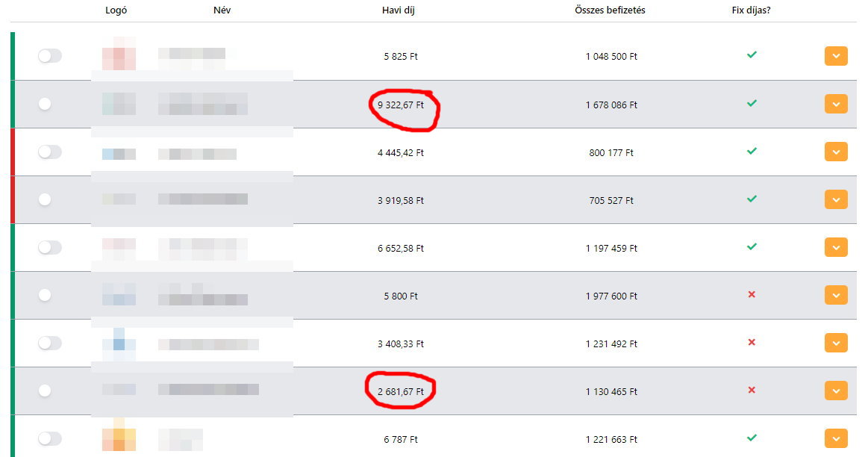Click red X icon in the 3 408,33 Ft row
The width and height of the screenshot is (868, 457).
(752, 343)
